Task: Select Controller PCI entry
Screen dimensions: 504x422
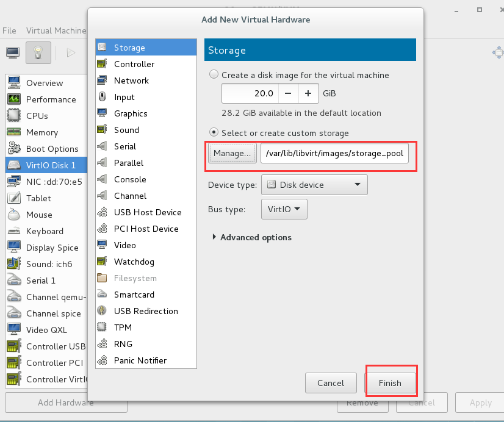Action: (x=46, y=363)
